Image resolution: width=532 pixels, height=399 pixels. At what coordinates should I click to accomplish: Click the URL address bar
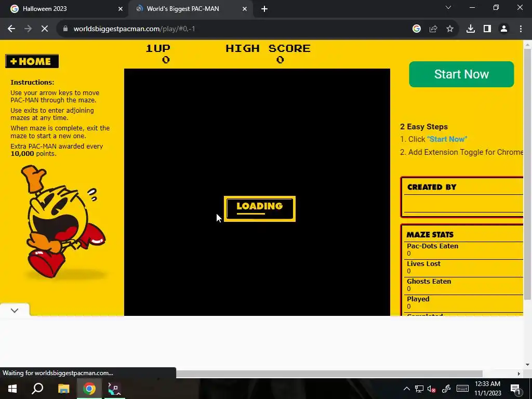tap(234, 29)
